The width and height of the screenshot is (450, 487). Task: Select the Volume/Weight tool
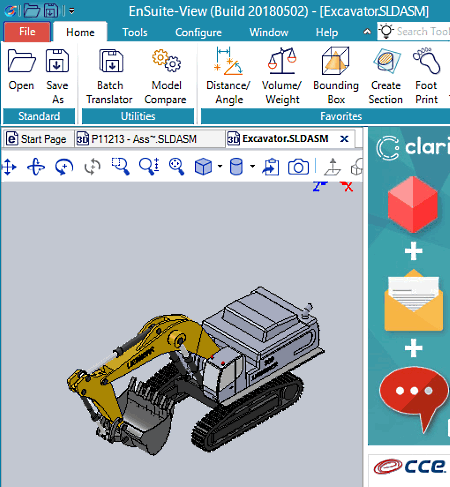282,76
